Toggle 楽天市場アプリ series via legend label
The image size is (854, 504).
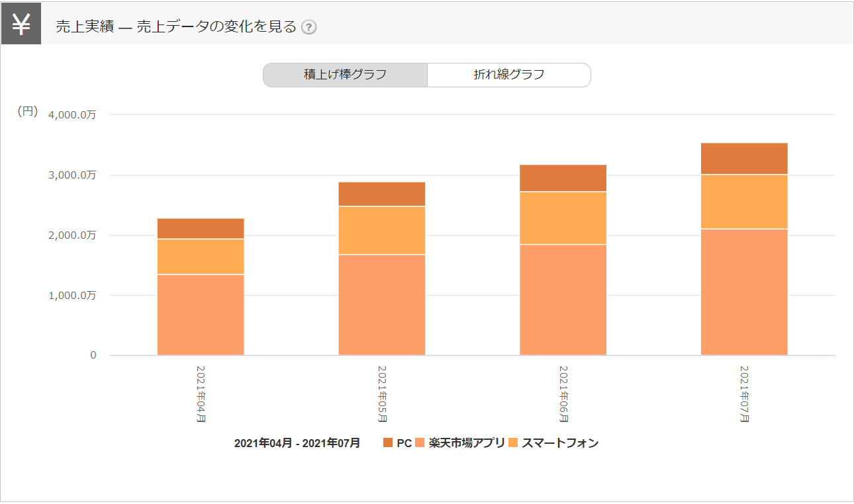(x=466, y=443)
